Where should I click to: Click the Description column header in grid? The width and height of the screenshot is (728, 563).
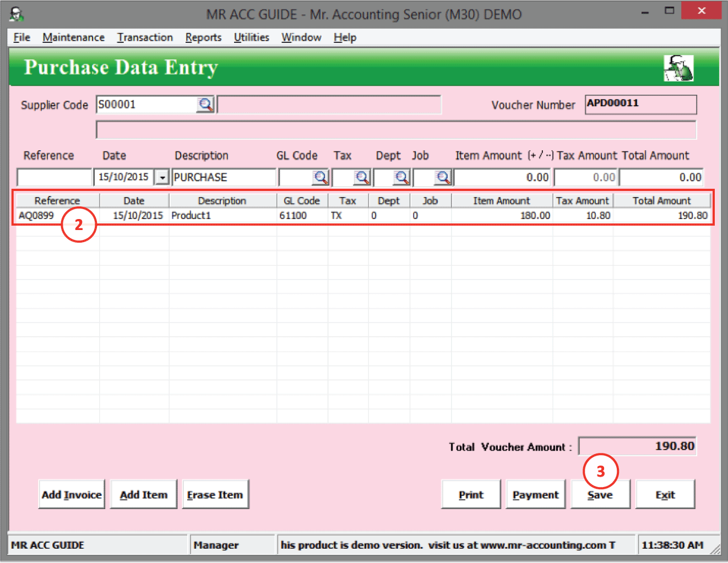coord(222,201)
